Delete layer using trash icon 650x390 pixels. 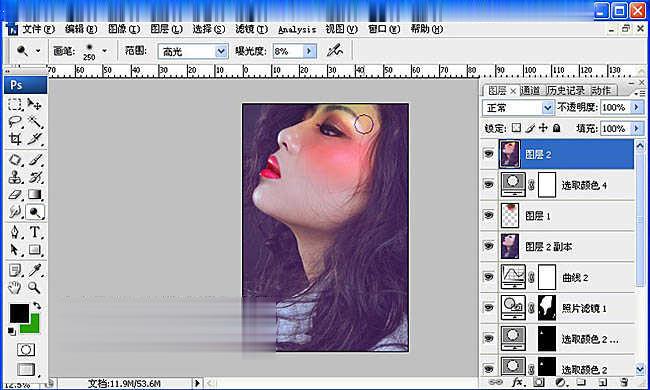pyautogui.click(x=624, y=382)
